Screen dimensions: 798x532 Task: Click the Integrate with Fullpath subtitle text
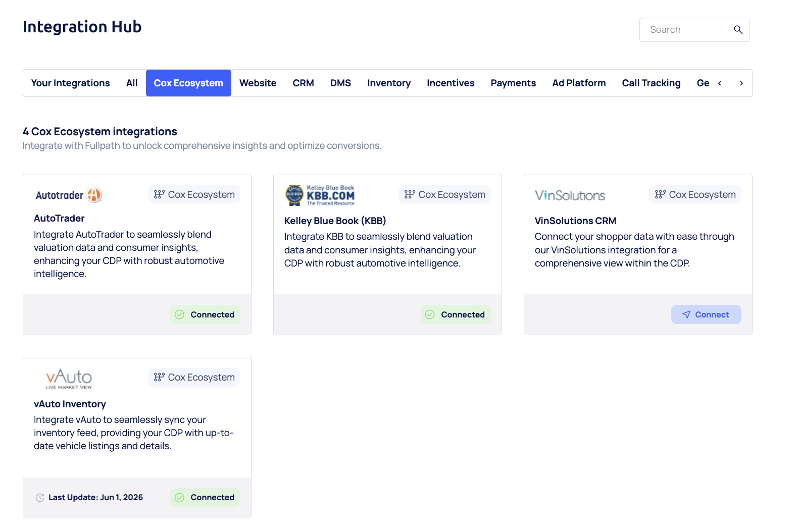click(x=202, y=146)
